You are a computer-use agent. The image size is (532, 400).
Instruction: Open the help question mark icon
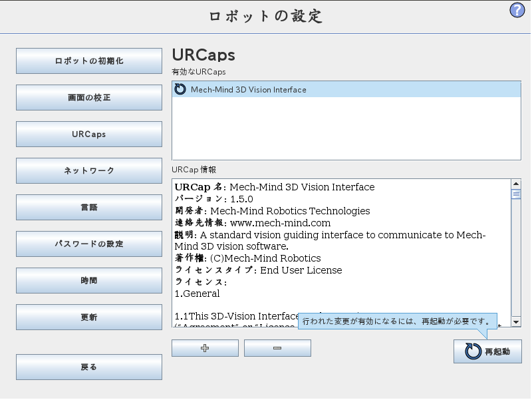pyautogui.click(x=517, y=10)
